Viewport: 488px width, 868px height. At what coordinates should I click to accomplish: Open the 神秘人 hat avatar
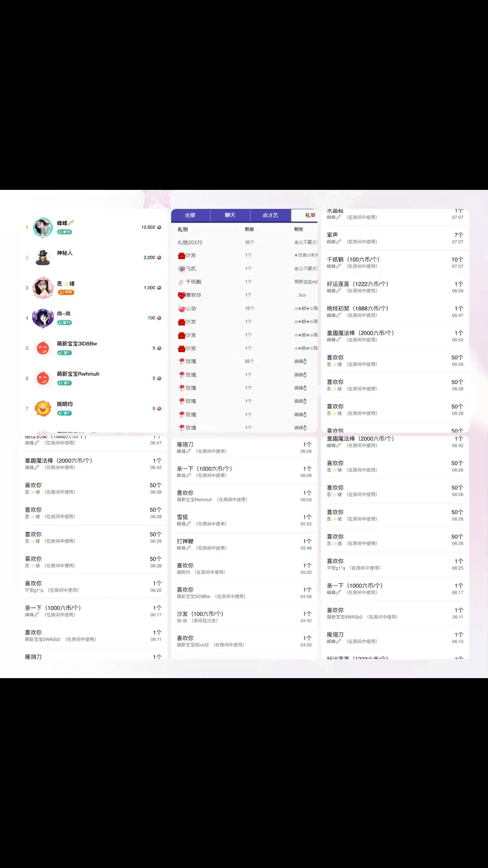pos(43,258)
